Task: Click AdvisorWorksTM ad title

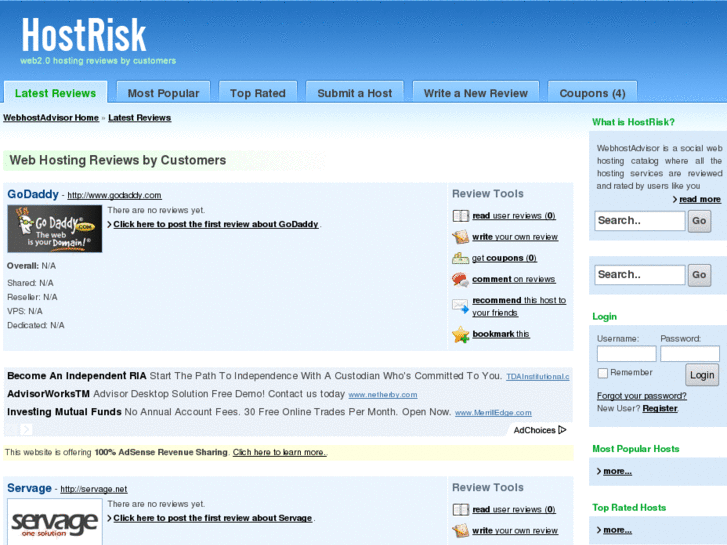Action: pyautogui.click(x=48, y=394)
